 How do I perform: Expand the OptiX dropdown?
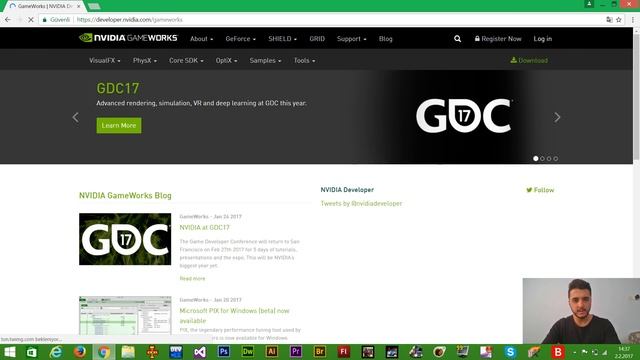point(226,60)
